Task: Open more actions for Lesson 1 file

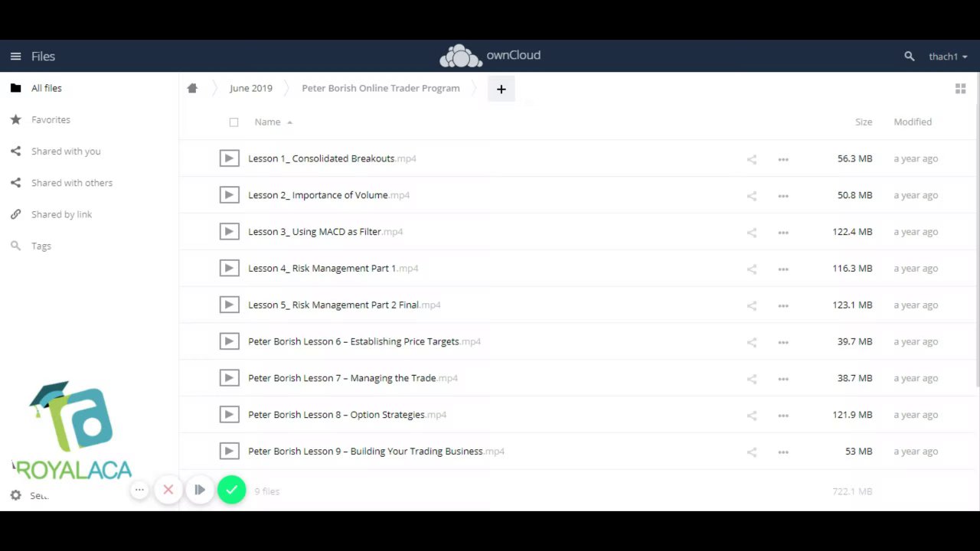Action: pyautogui.click(x=783, y=159)
